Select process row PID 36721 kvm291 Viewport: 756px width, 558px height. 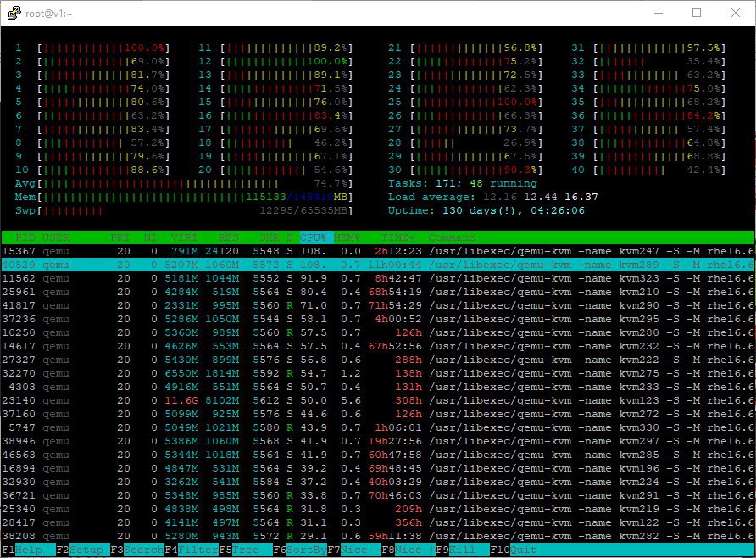click(x=378, y=495)
